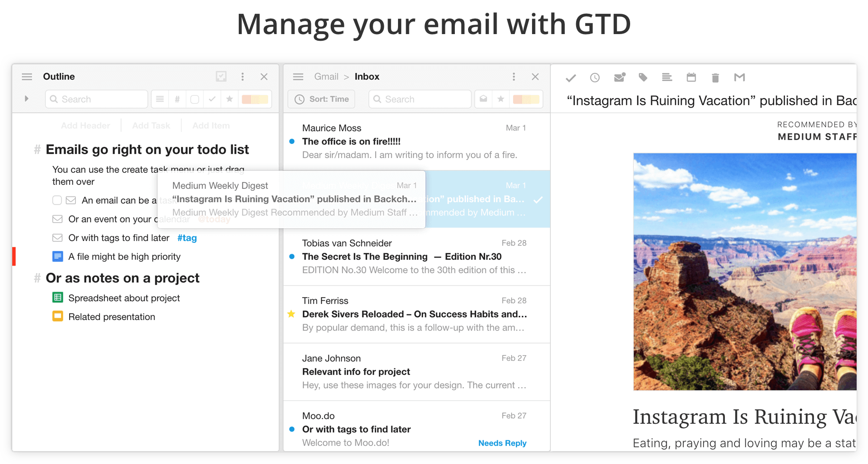The image size is (868, 464).
Task: Select heading Or as notes on a project
Action: coord(123,278)
